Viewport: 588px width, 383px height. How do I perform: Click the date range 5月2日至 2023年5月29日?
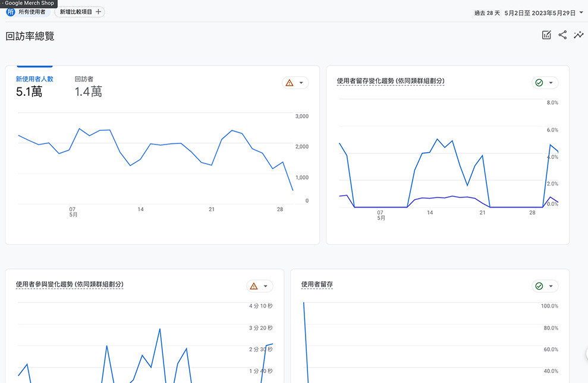[540, 13]
